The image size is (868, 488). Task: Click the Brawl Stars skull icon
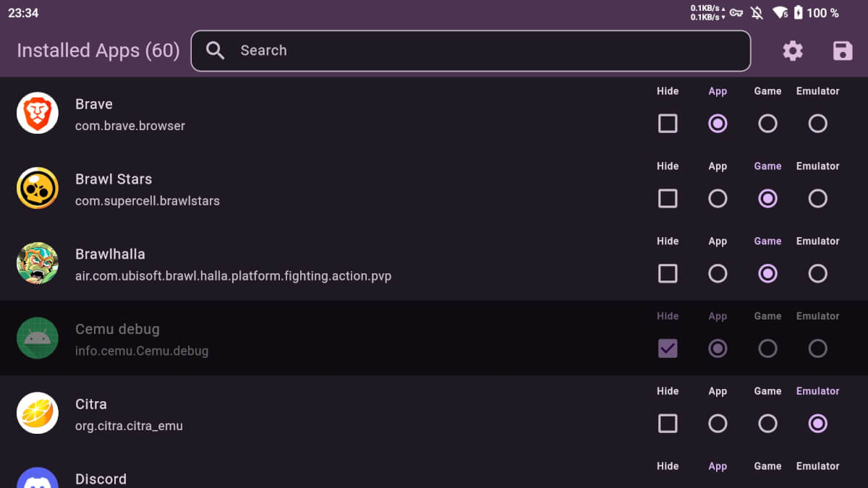38,188
